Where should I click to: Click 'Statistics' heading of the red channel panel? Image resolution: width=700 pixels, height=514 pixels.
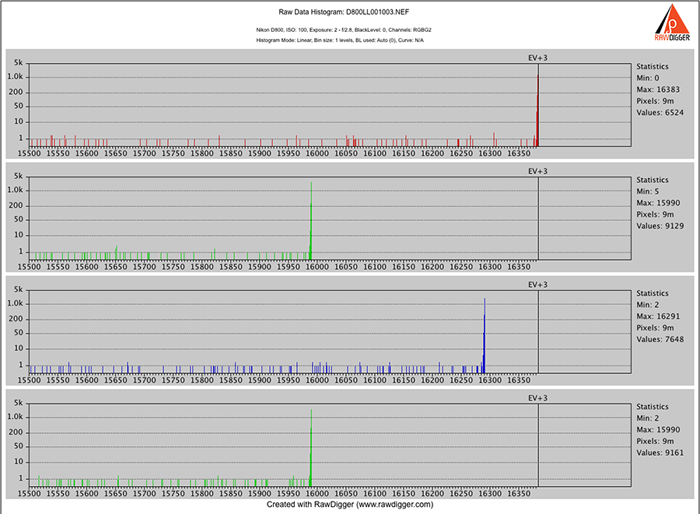(x=652, y=67)
